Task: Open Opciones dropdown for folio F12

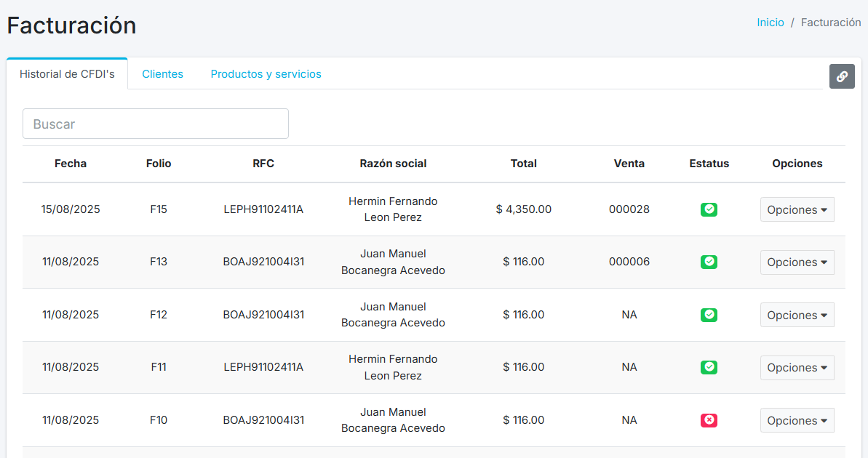Action: click(x=797, y=315)
